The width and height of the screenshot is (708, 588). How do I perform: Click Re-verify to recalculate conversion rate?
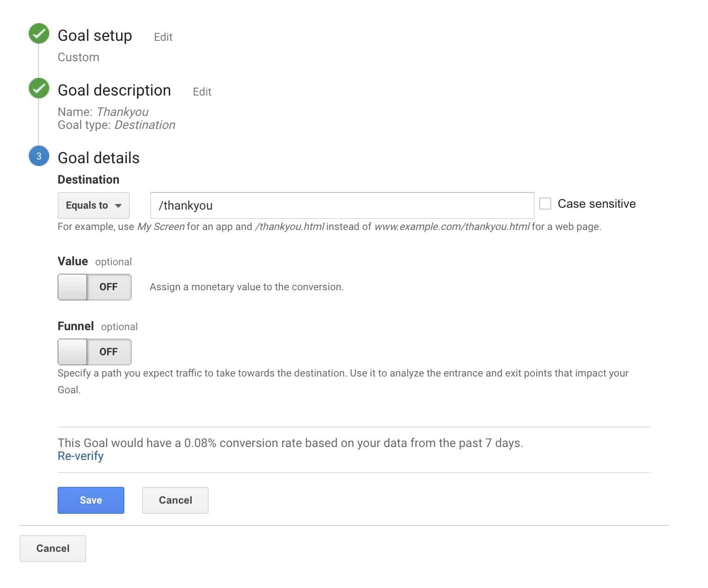tap(80, 456)
